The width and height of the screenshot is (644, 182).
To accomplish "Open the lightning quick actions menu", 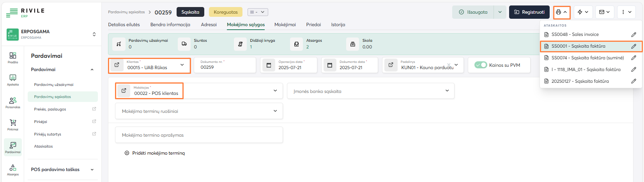I will 583,12.
